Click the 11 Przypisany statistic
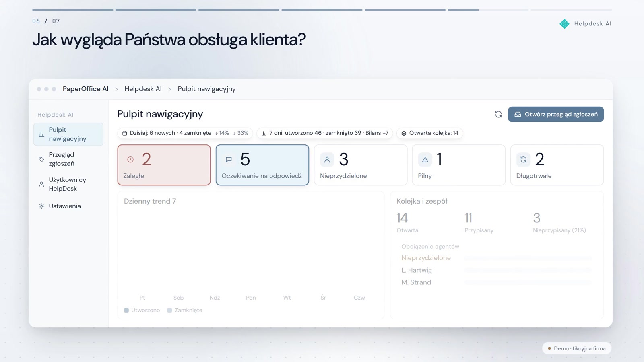The image size is (644, 362). coord(479,222)
